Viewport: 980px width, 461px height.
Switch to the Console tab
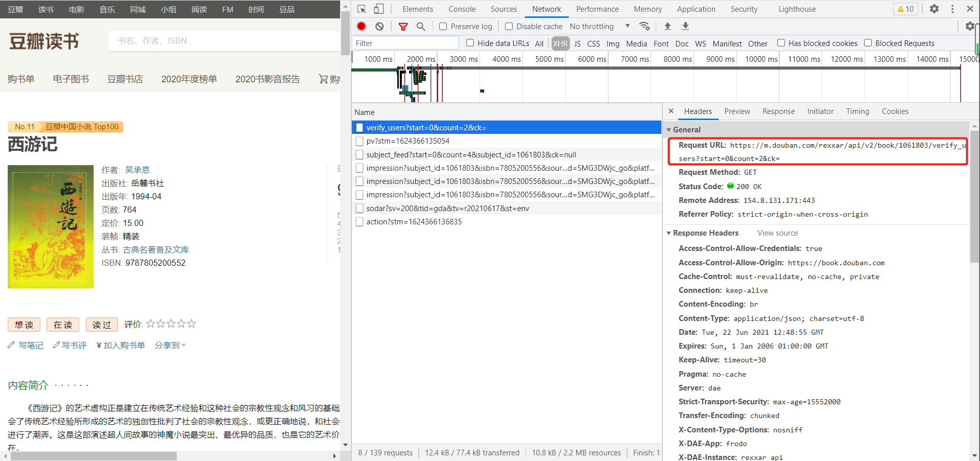coord(462,9)
